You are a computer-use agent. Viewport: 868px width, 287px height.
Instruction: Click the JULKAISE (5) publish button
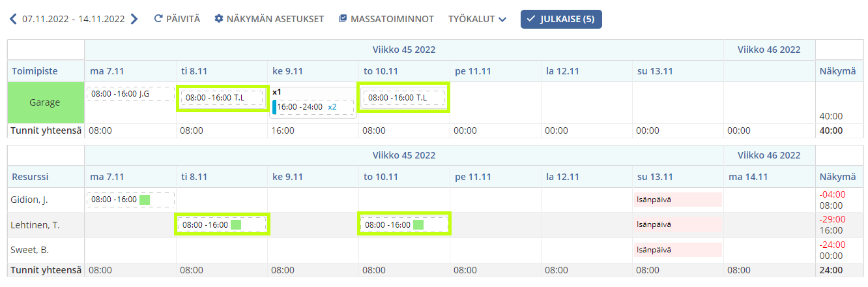[x=561, y=19]
